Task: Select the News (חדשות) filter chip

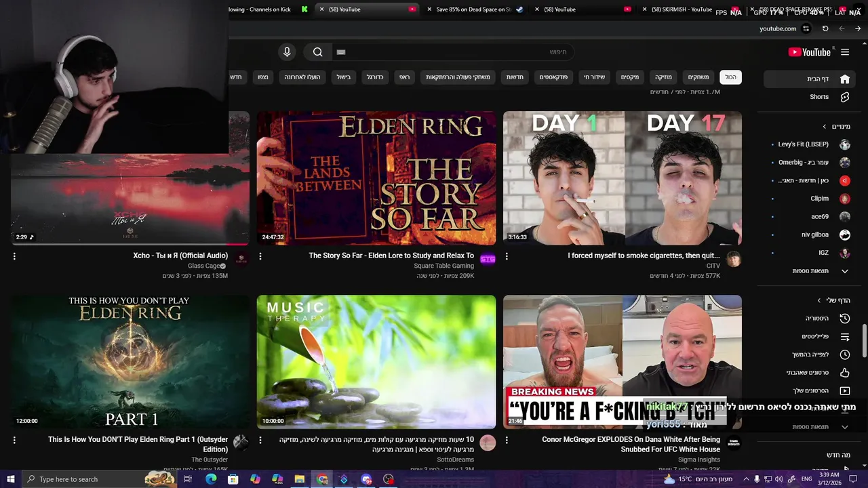Action: tap(515, 77)
